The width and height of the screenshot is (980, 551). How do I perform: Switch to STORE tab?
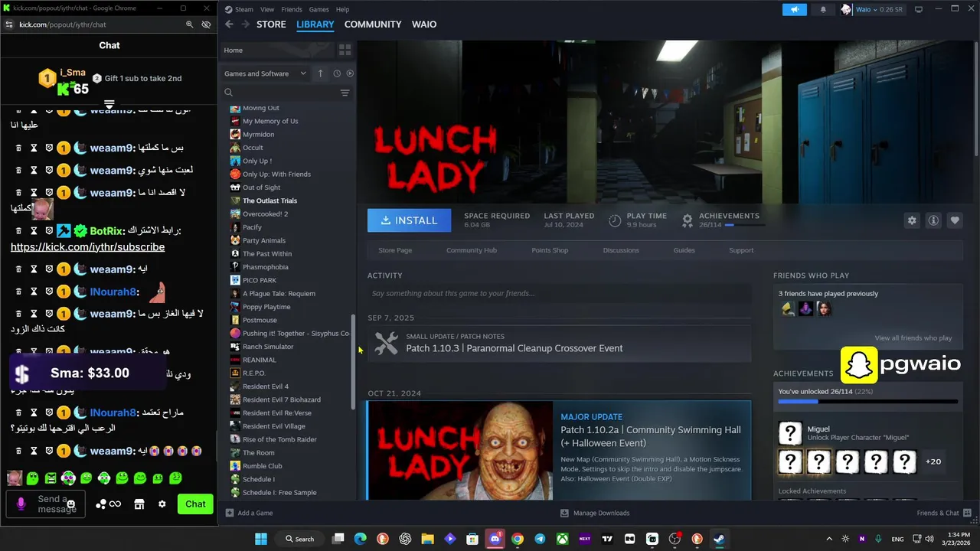coord(271,24)
